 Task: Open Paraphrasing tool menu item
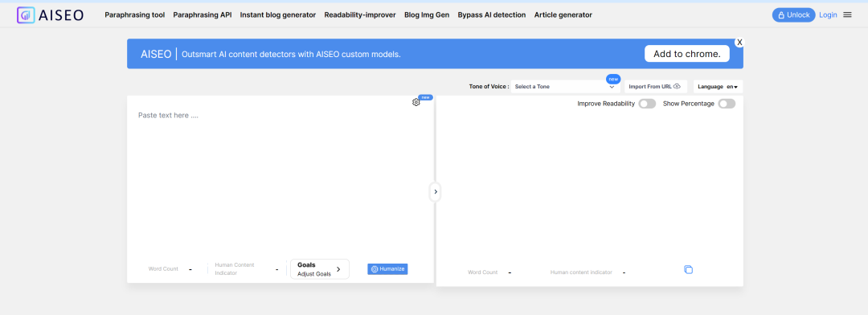coord(134,15)
